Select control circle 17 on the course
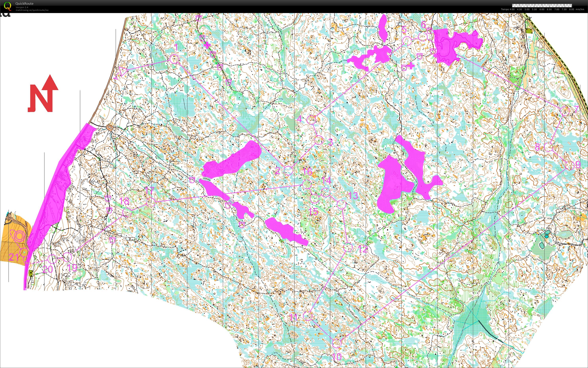This screenshot has height=368, width=588. (x=151, y=202)
